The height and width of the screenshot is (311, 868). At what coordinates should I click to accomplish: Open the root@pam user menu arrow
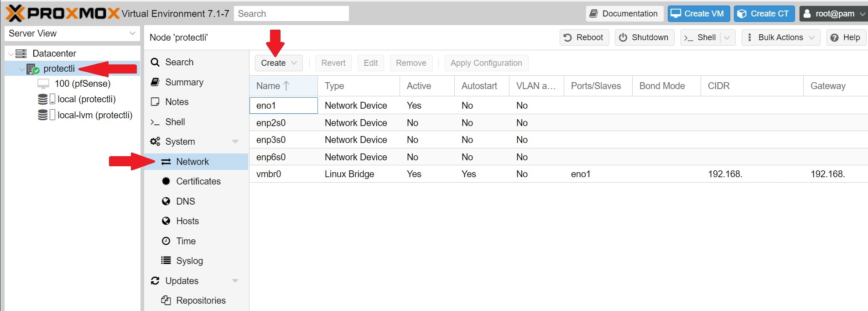(x=862, y=14)
